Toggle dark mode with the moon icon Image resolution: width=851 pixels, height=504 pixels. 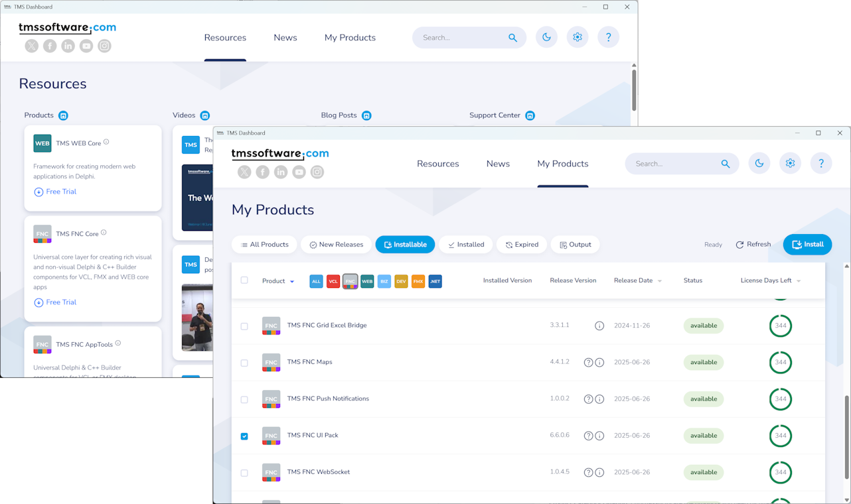[759, 162]
